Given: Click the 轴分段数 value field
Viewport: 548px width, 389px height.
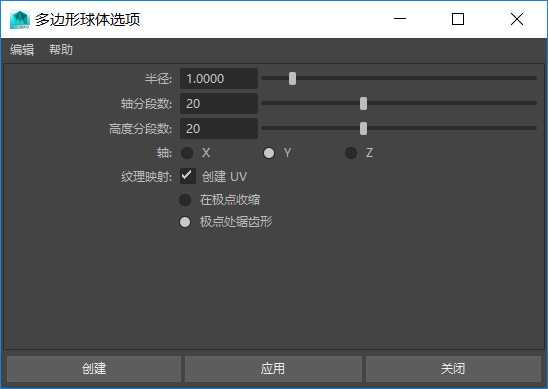Looking at the screenshot, I should click(x=219, y=104).
